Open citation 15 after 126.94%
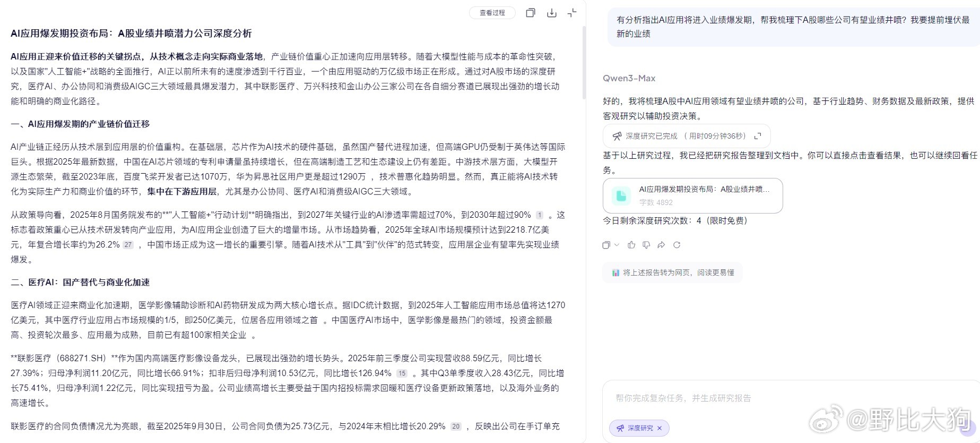 click(402, 373)
